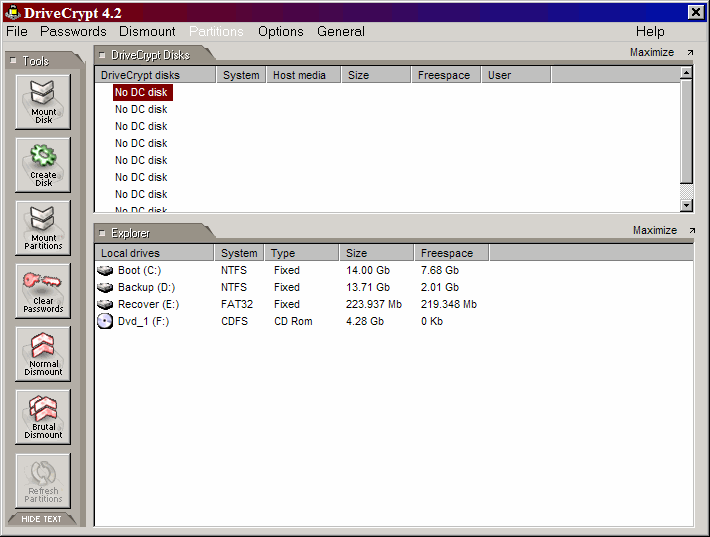Click the Dvd_1 (F:) disc icon
The height and width of the screenshot is (537, 710).
(x=105, y=321)
